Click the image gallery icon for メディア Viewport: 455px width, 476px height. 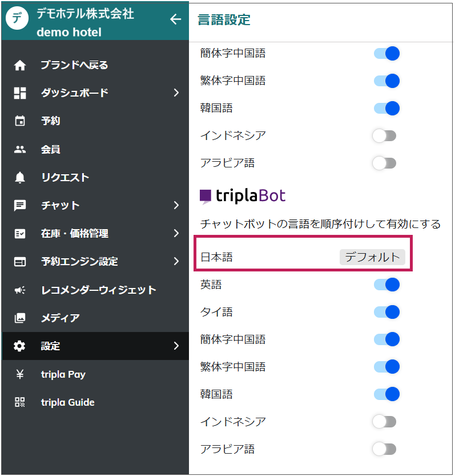point(20,318)
